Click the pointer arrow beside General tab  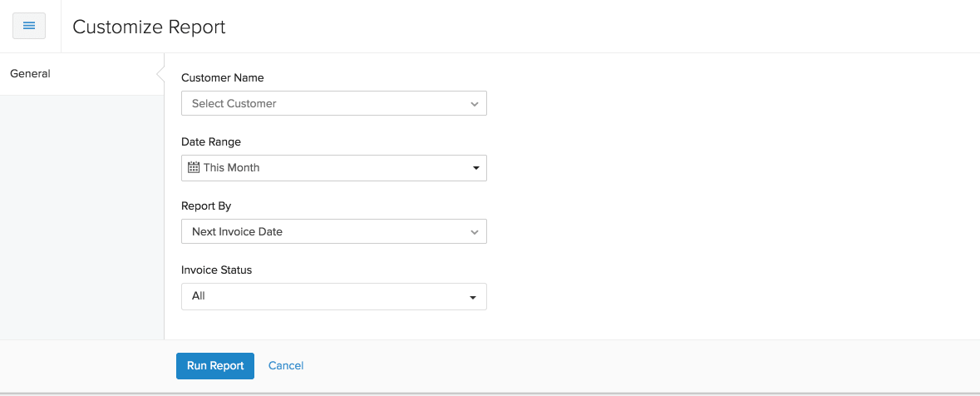tap(160, 74)
